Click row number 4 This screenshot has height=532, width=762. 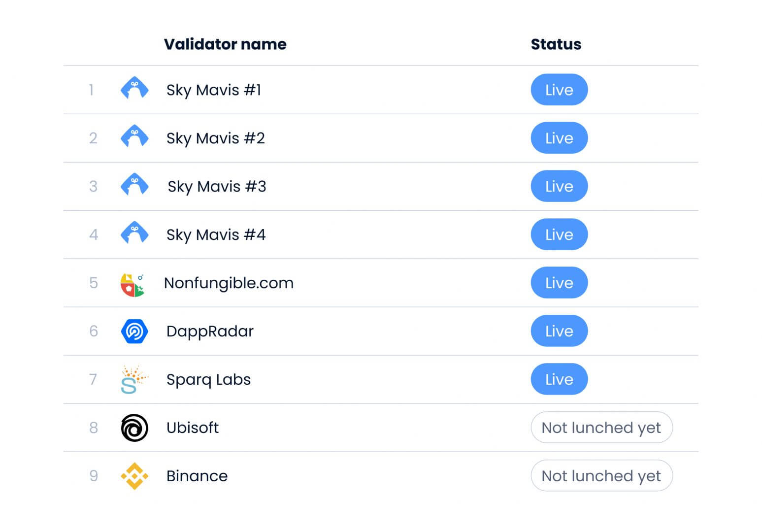click(94, 234)
